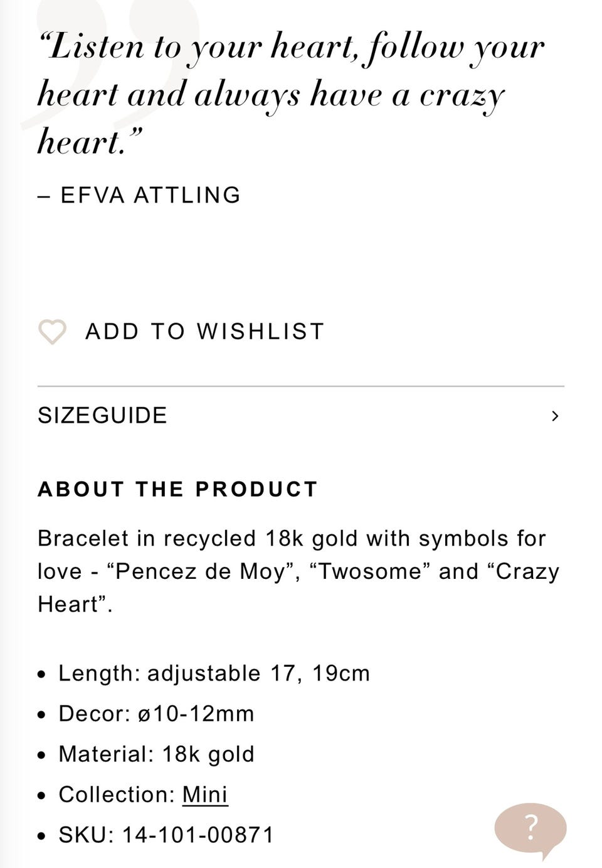Click the bullet point before SKU
This screenshot has width=602, height=868.
point(41,836)
